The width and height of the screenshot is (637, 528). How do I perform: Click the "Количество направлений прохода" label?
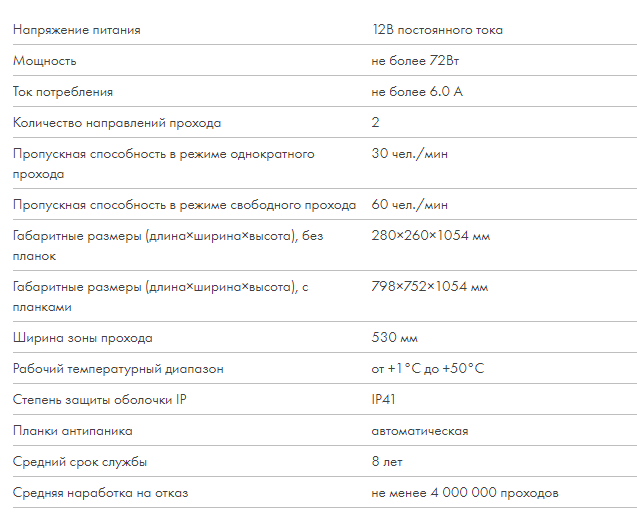117,123
